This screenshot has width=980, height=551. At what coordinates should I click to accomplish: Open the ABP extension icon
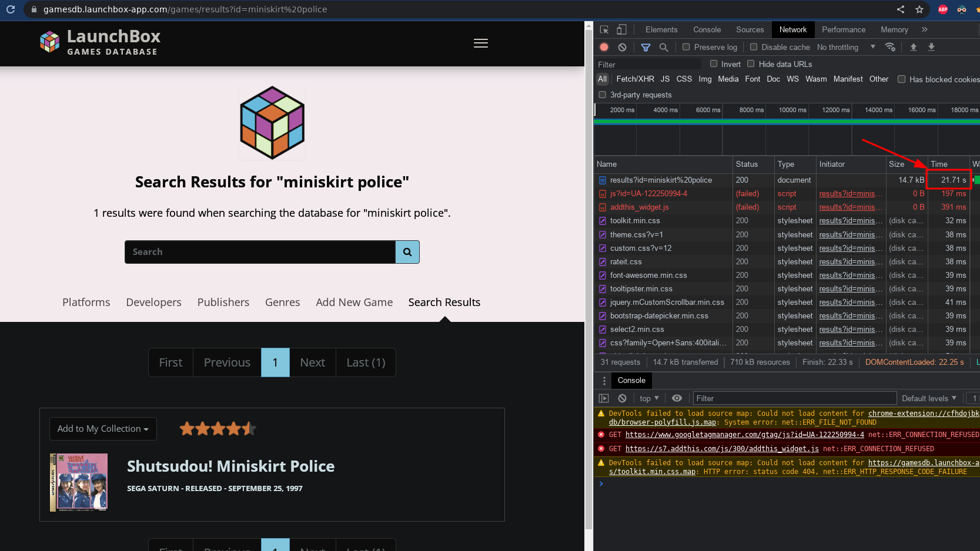click(x=943, y=9)
